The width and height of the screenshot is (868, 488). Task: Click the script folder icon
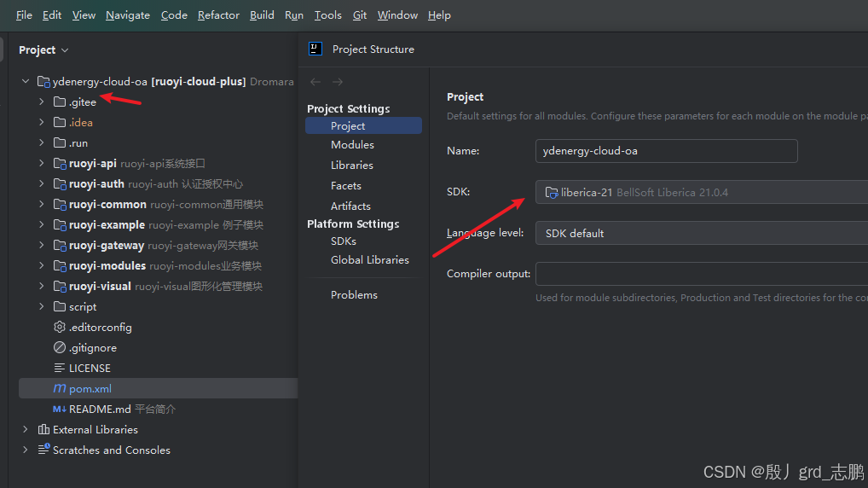click(60, 307)
